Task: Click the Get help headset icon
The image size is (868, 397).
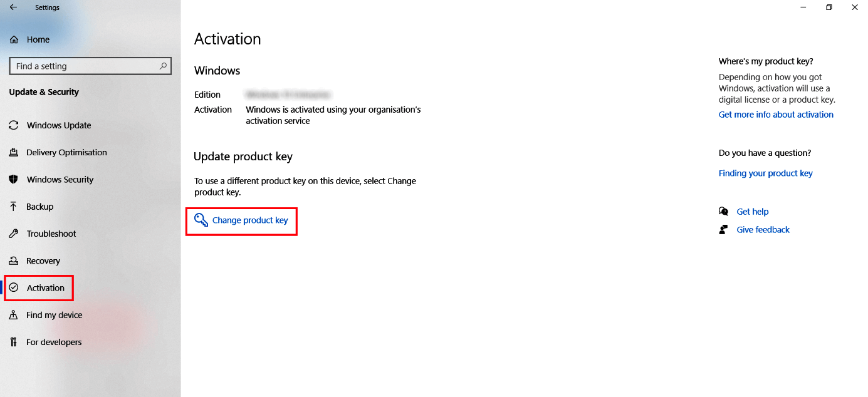Action: coord(724,211)
